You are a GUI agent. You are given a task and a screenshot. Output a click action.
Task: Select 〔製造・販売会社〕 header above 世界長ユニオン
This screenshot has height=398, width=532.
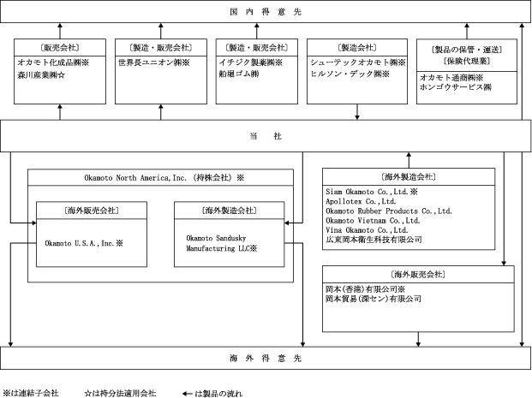pos(161,47)
